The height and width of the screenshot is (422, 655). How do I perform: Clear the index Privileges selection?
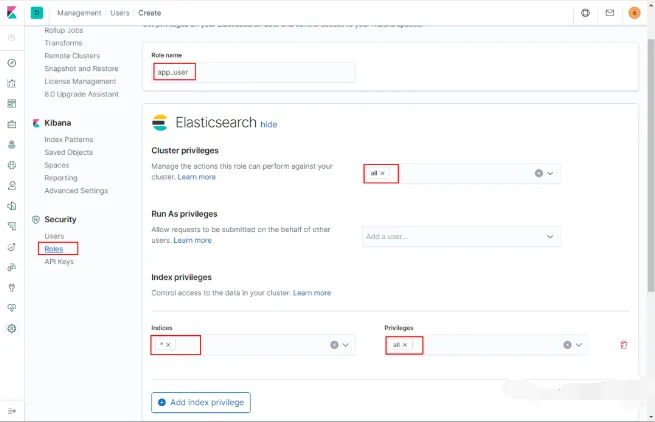(567, 345)
